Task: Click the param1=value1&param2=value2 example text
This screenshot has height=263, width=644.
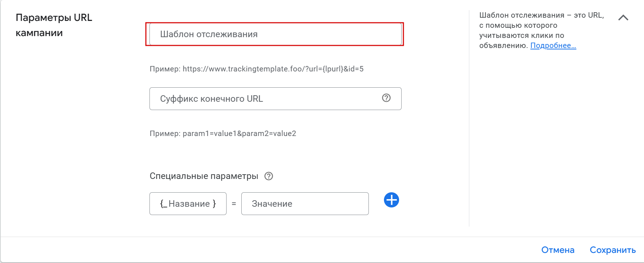Action: [239, 133]
